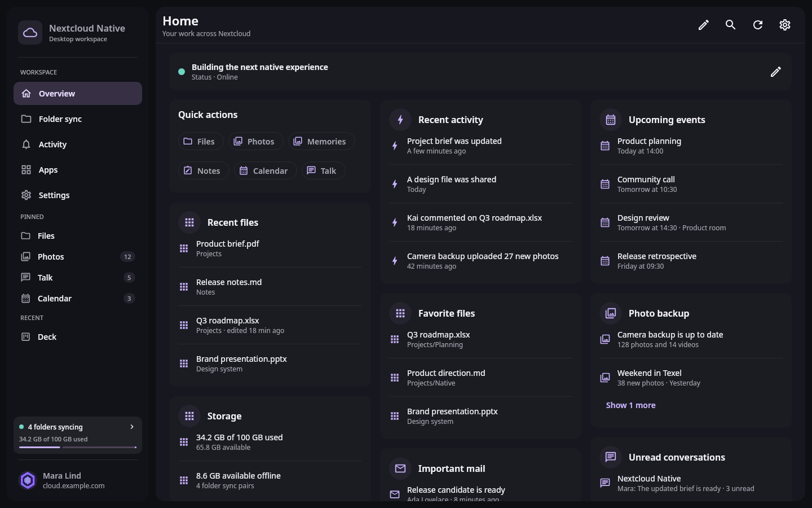This screenshot has height=508, width=812.
Task: Open the Product planning event
Action: 691,146
